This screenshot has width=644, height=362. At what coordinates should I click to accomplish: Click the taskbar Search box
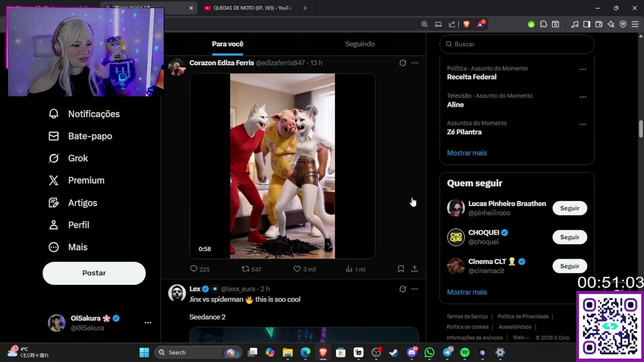coord(198,352)
